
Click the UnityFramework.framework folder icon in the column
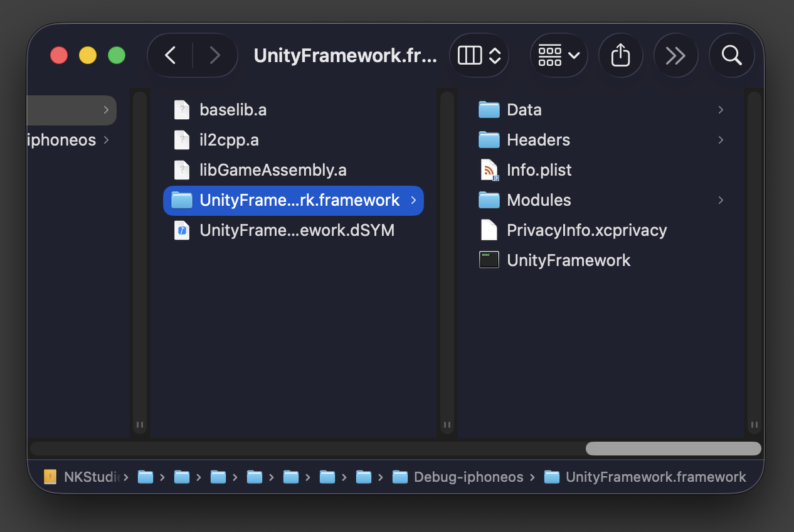[x=182, y=200]
